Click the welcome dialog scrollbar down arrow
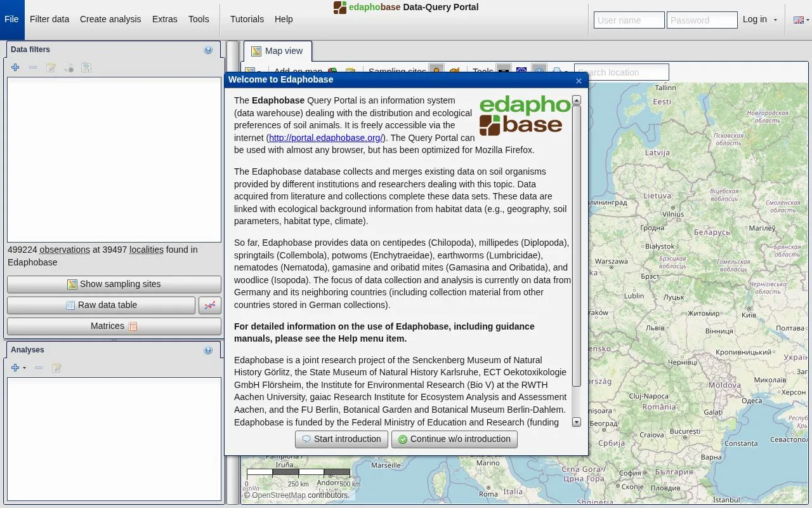812x508 pixels. pyautogui.click(x=577, y=422)
